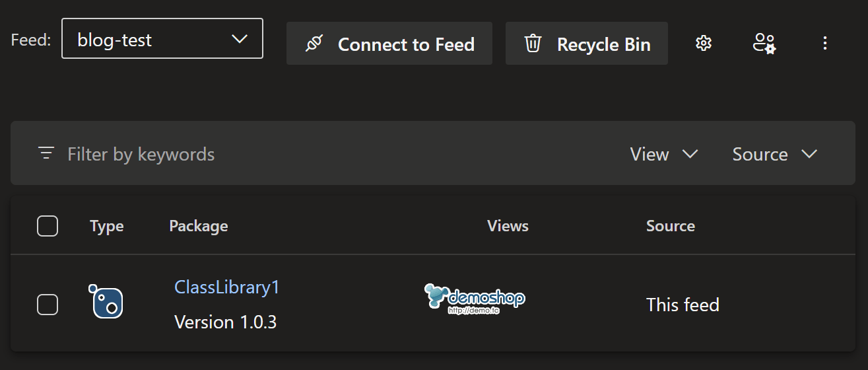
Task: Toggle the select-all packages checkbox
Action: [48, 226]
